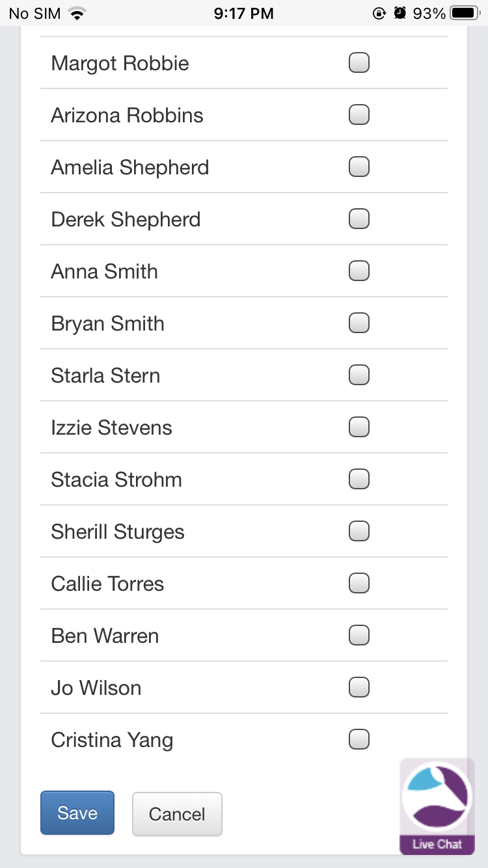Enable the Derek Shepherd checkbox
This screenshot has width=488, height=868.
point(359,219)
